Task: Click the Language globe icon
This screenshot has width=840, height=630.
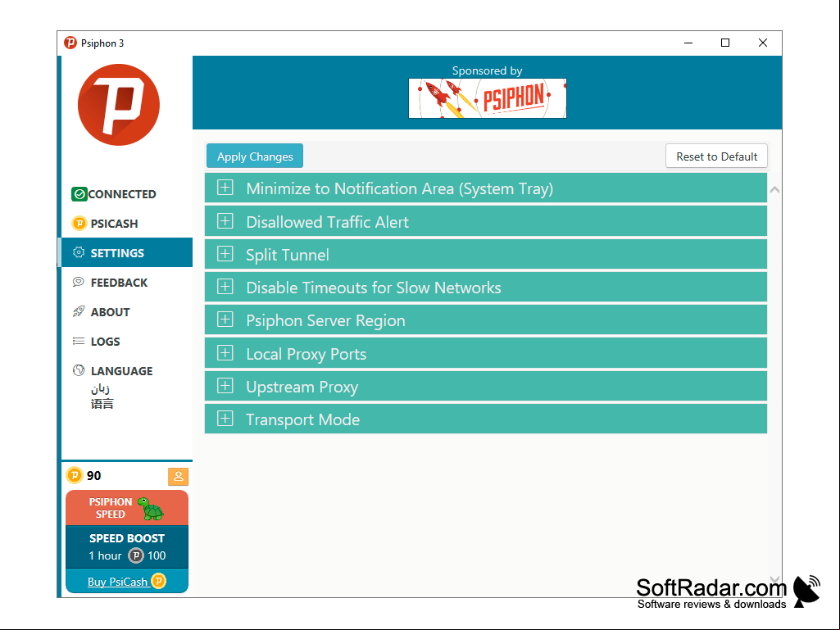Action: click(x=79, y=370)
